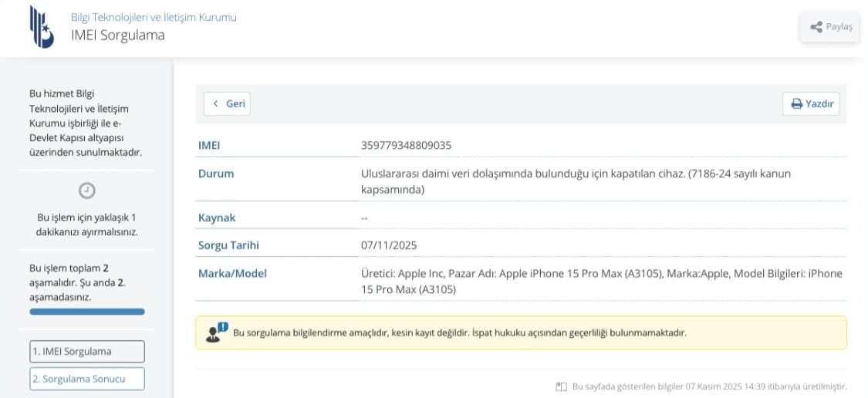Click the sidebar e-Devlet service description
The height and width of the screenshot is (398, 868).
click(86, 123)
